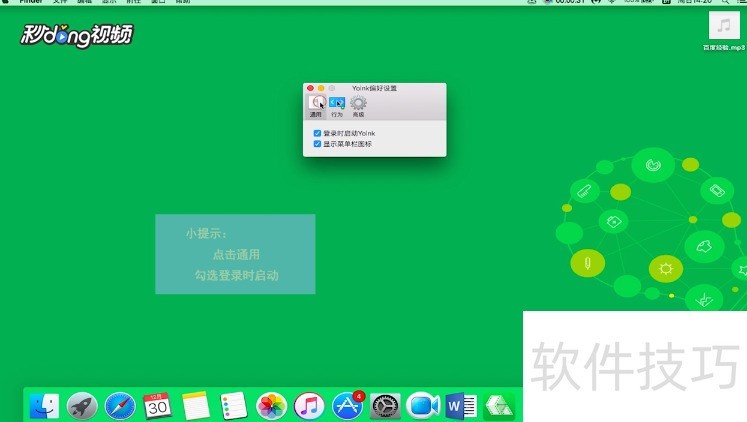
Task: Launch Microsoft Word from the Dock
Action: coord(461,406)
